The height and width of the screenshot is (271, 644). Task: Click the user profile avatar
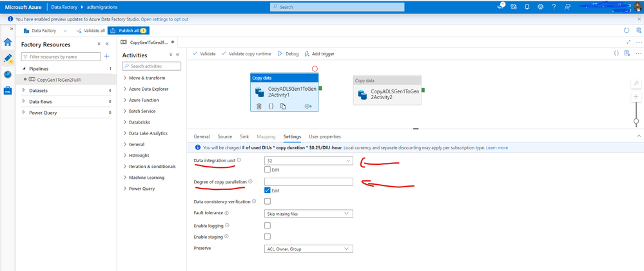(638, 7)
